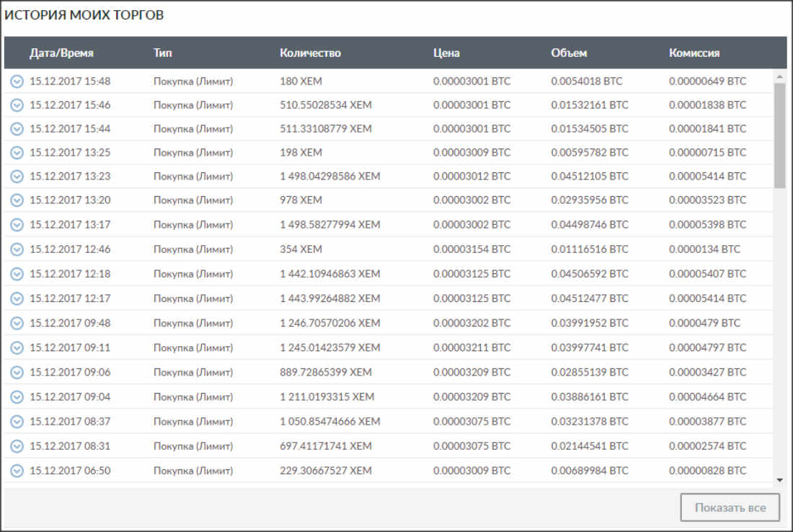Expand the 15.12.2017 13:20 trade row
The image size is (793, 532).
tap(17, 200)
